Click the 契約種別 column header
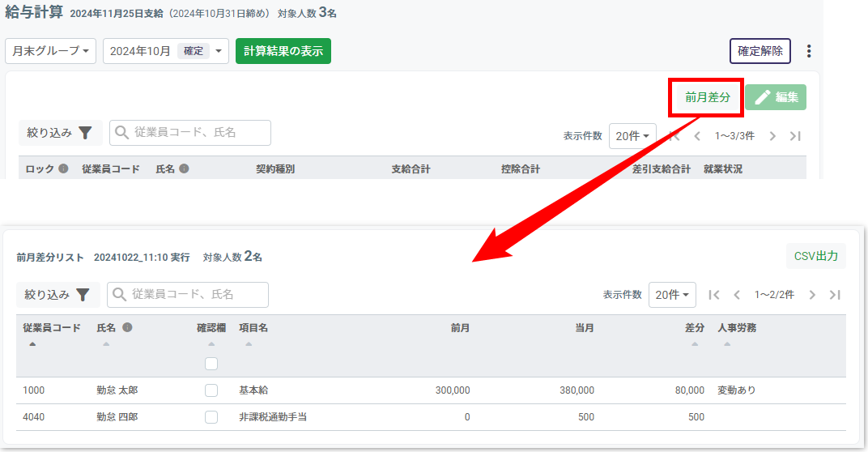Image resolution: width=868 pixels, height=452 pixels. [275, 169]
